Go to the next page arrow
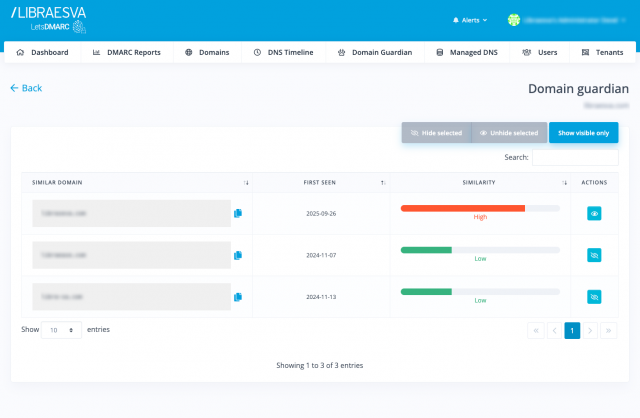This screenshot has width=640, height=418. point(590,330)
